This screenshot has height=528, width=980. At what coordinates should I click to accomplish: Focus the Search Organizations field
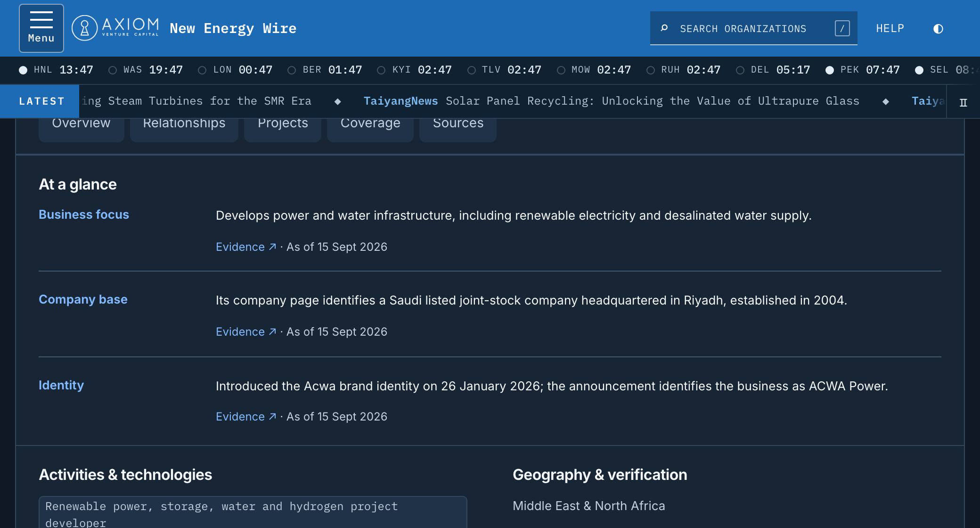[753, 28]
